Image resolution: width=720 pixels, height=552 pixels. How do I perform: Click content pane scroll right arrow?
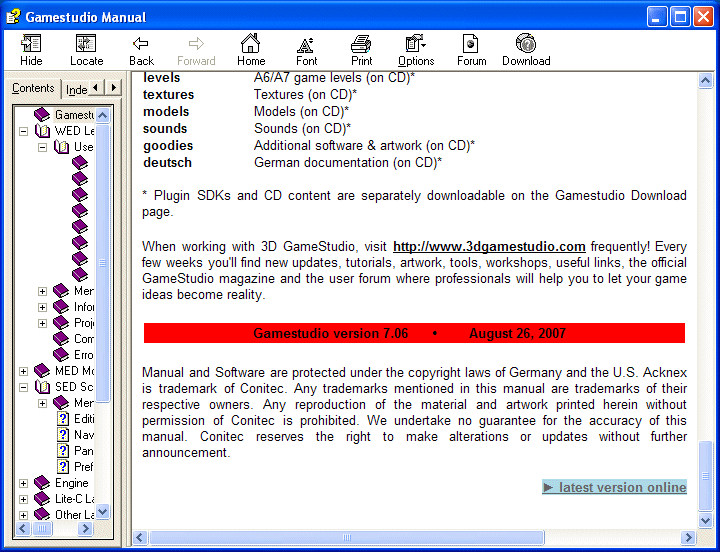(x=688, y=537)
